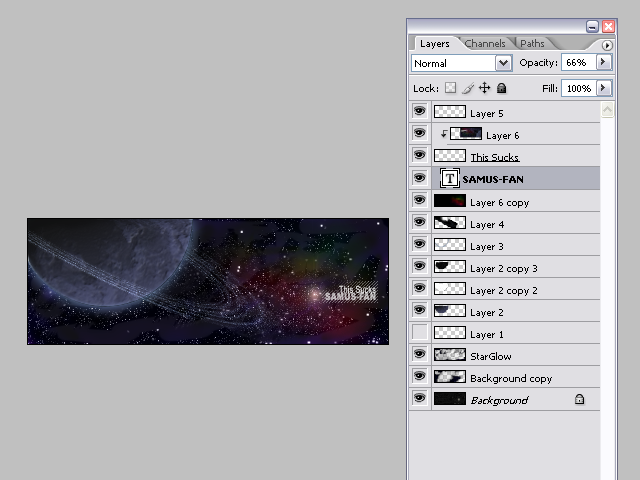This screenshot has height=480, width=640.
Task: Select Layer 6 copy thumbnail
Action: tap(449, 200)
